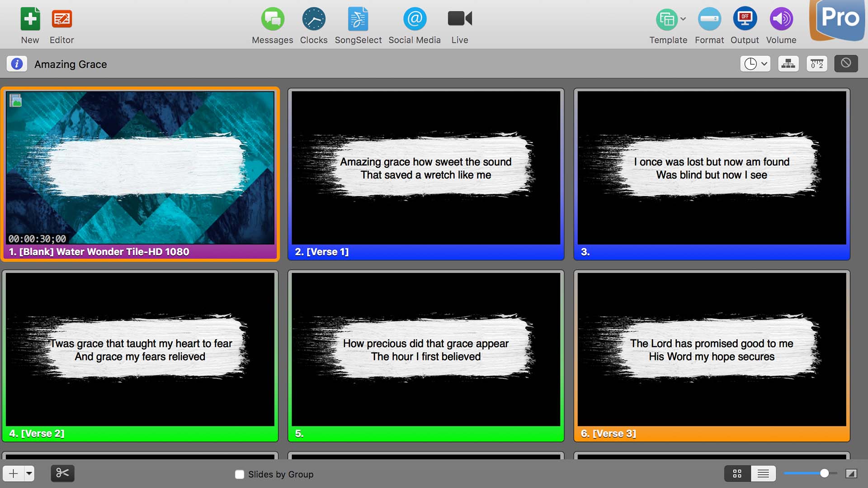Click the background media icon on slide 1

(15, 100)
